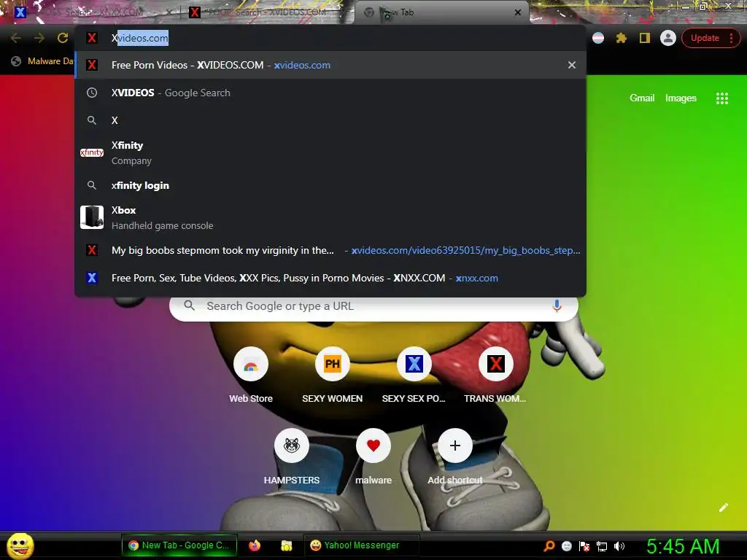Click the round pink-and-blue extension icon
The width and height of the screenshot is (747, 560).
coord(598,38)
